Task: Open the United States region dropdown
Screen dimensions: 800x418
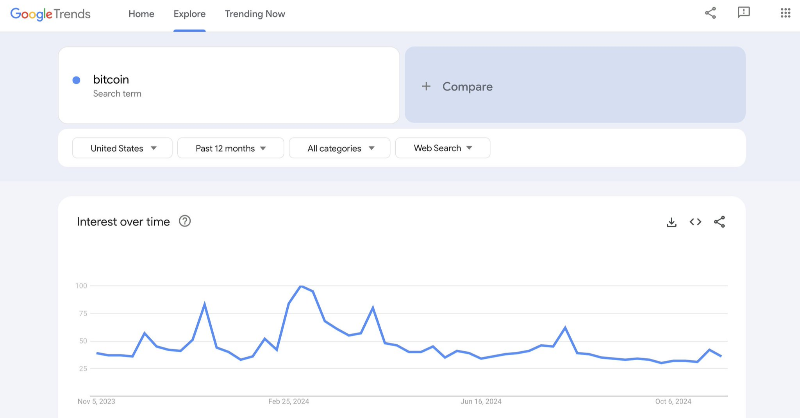Action: pyautogui.click(x=122, y=148)
